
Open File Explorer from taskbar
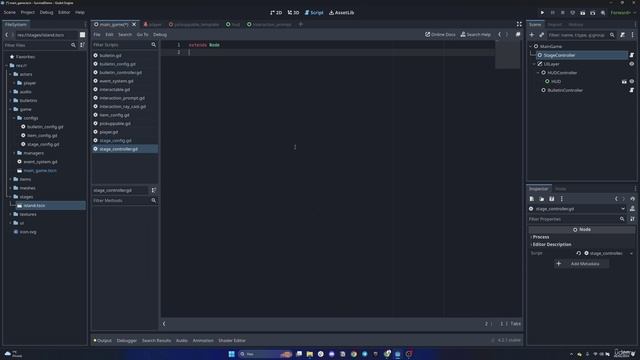click(310, 354)
